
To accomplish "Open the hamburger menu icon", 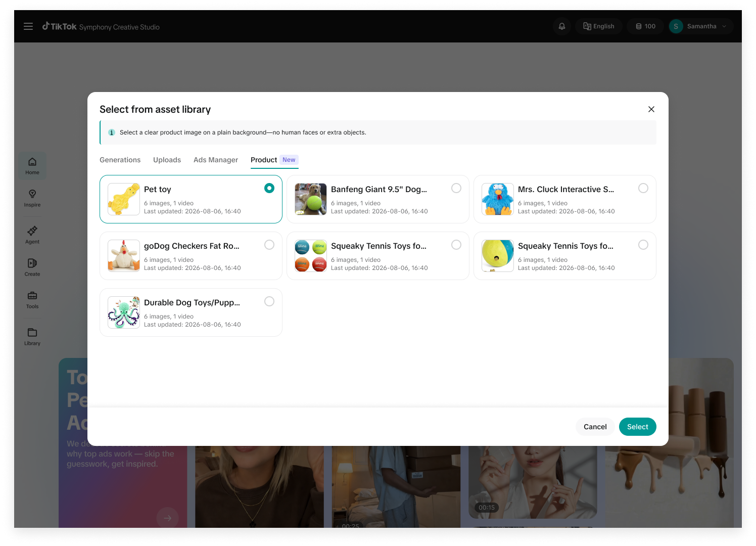I will tap(28, 26).
